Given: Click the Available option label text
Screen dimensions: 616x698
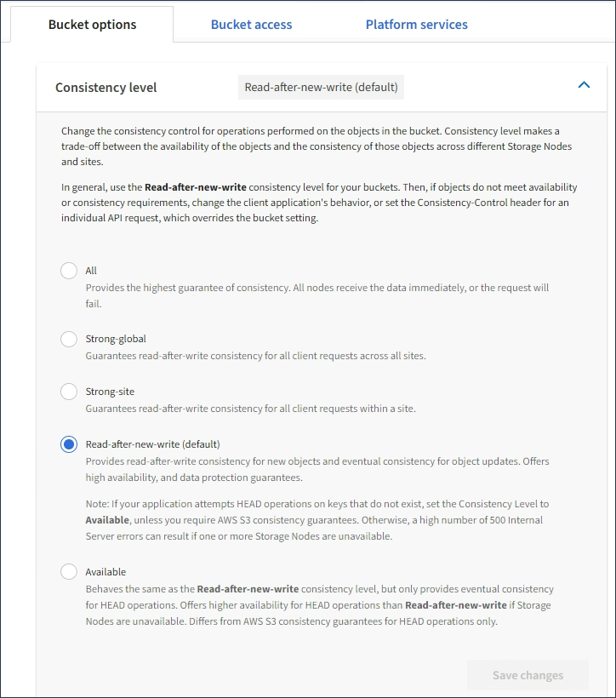Looking at the screenshot, I should pos(106,572).
